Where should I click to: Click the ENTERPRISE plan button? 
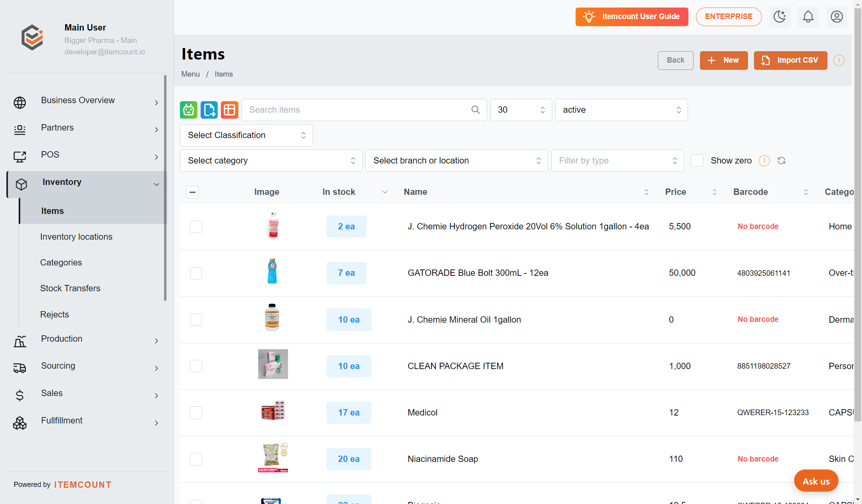[729, 17]
